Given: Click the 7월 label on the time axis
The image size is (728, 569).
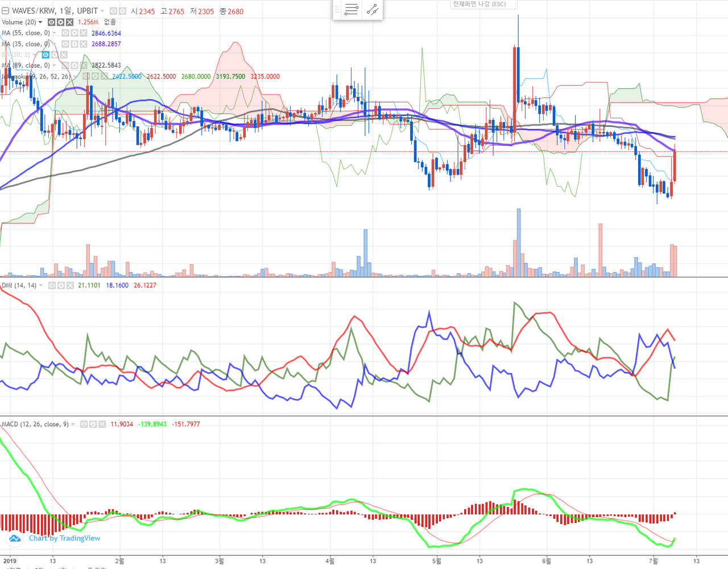Looking at the screenshot, I should coord(653,561).
